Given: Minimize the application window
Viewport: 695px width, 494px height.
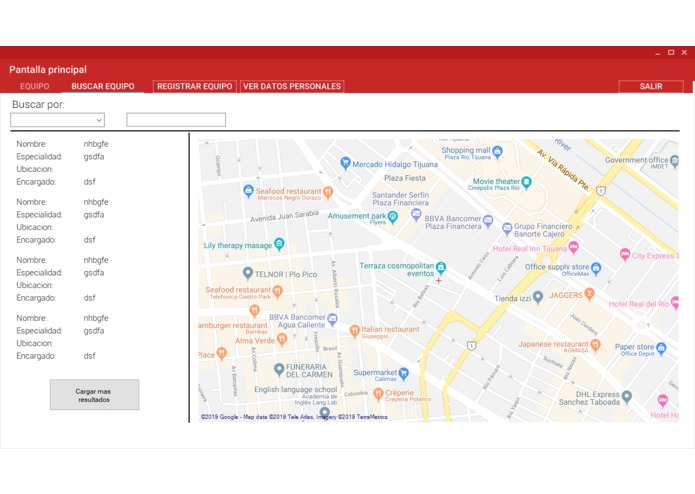Looking at the screenshot, I should click(x=658, y=53).
